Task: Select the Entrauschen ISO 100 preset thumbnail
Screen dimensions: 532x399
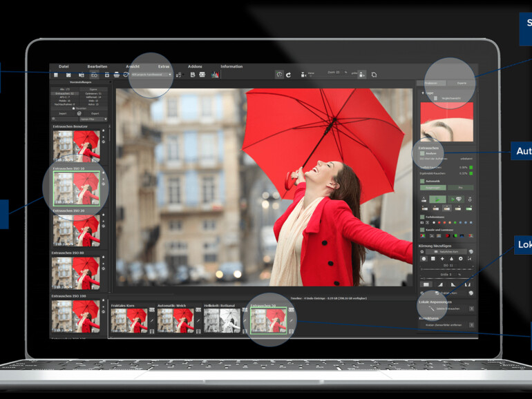Action: click(x=76, y=317)
